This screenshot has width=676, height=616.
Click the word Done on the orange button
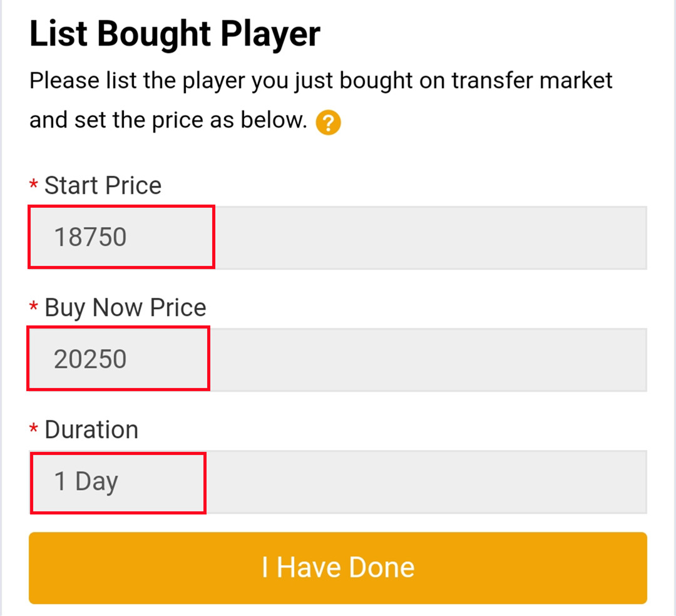click(381, 568)
